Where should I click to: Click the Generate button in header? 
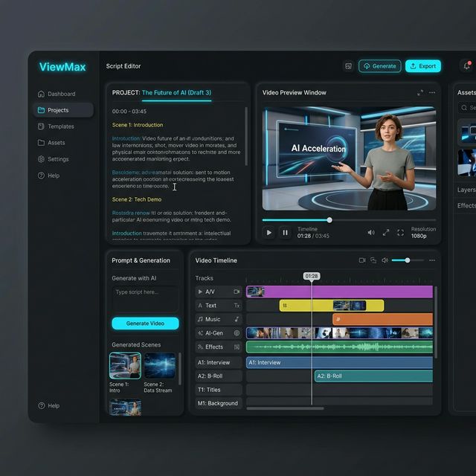click(x=379, y=66)
